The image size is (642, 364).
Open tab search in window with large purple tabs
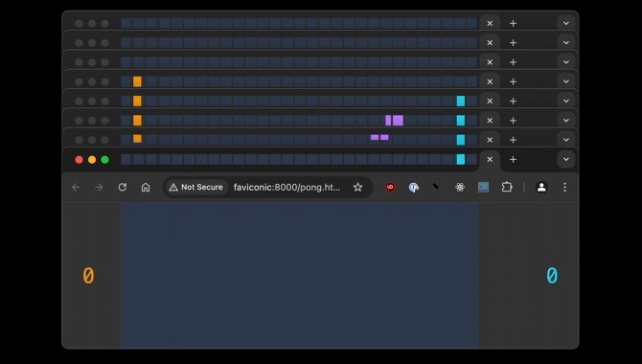point(566,121)
